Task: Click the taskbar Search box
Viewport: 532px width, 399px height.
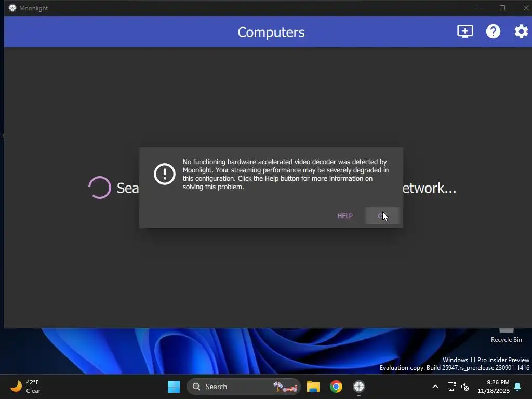Action: (243, 387)
